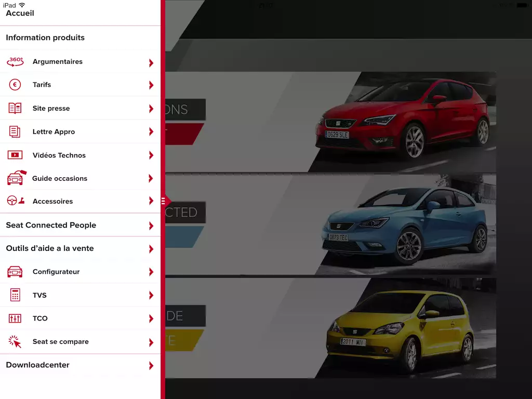Click the euro icon next to Tarifs
The width and height of the screenshot is (532, 399).
[x=15, y=85]
